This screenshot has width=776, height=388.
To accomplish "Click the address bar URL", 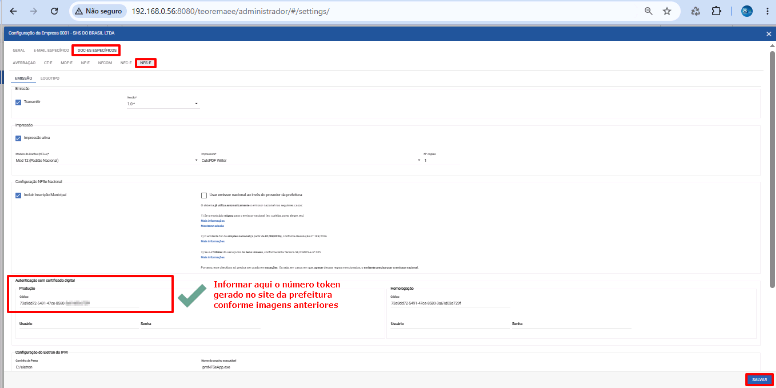I will point(231,11).
